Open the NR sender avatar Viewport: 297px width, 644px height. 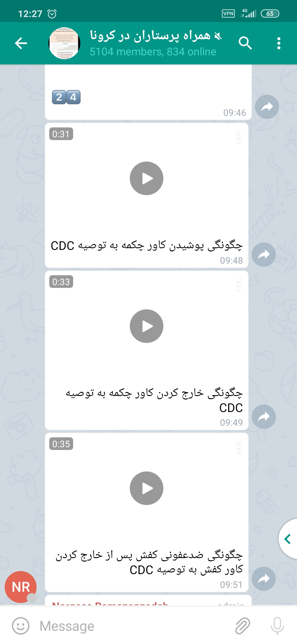(x=21, y=587)
